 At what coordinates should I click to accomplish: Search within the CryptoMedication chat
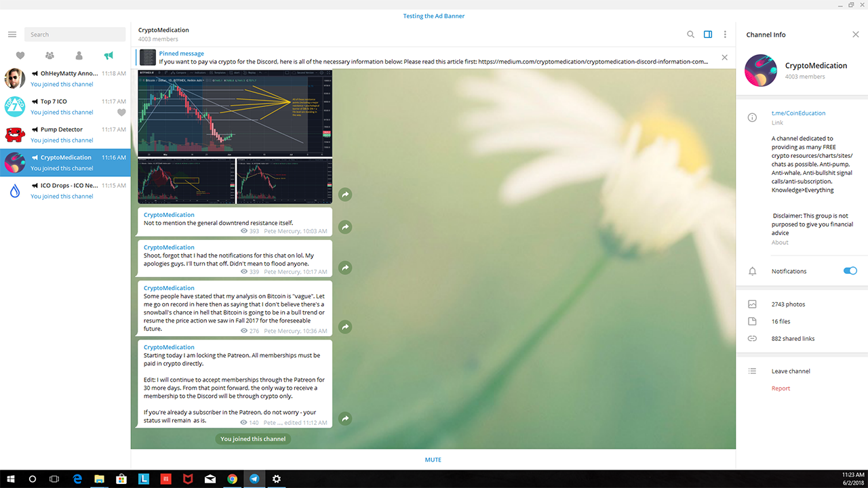(690, 35)
